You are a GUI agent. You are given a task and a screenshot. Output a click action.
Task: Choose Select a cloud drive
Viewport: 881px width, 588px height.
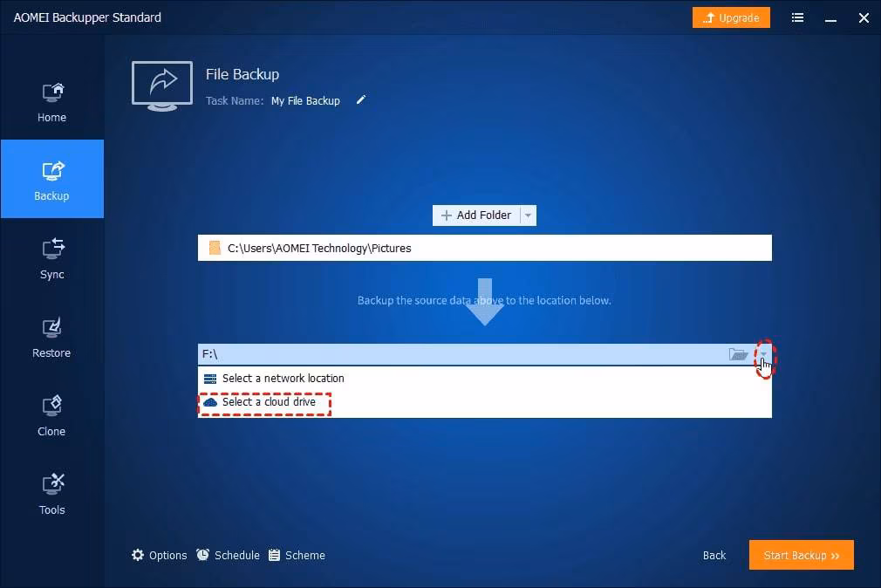(484, 402)
